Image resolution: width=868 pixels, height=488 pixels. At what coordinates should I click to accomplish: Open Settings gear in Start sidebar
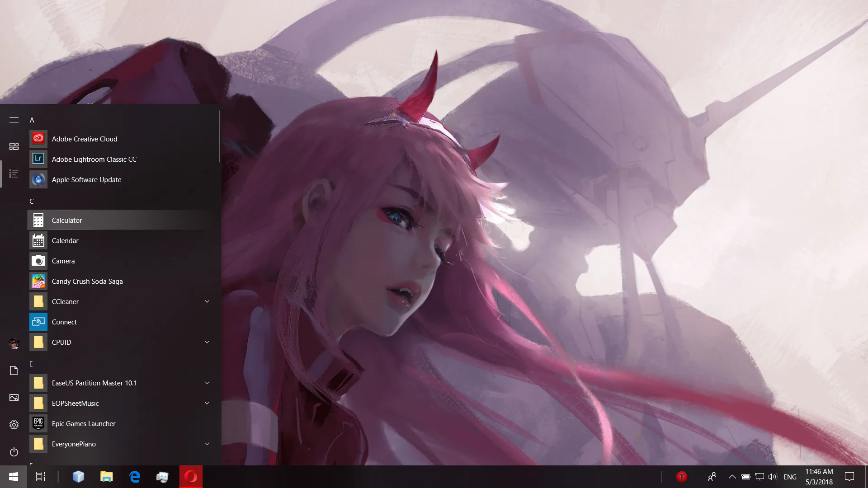point(14,425)
